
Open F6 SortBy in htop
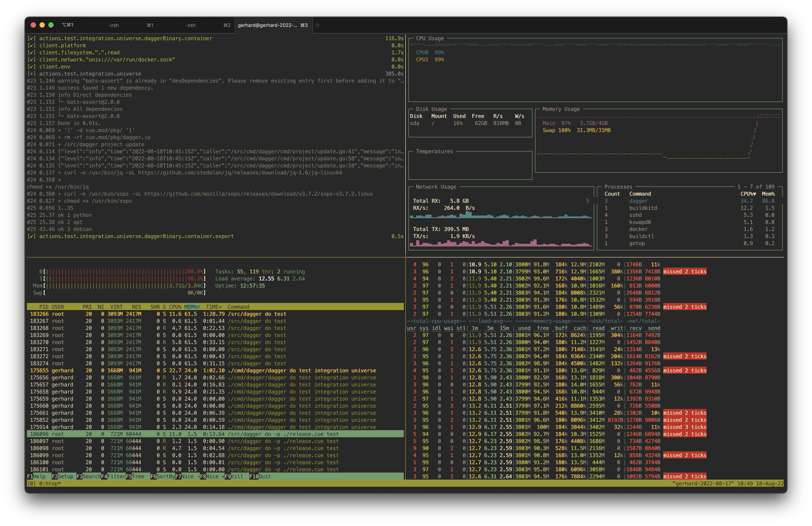click(163, 476)
